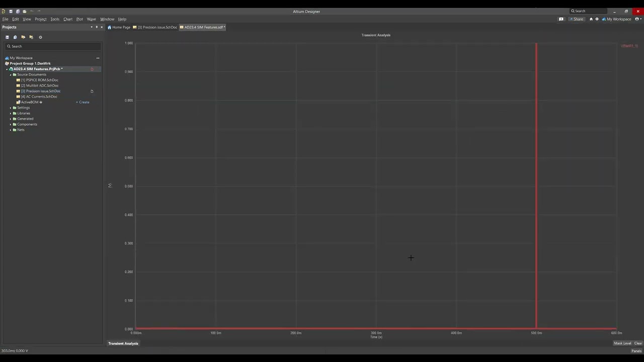This screenshot has width=644, height=362.
Task: Click the Mask Level button
Action: tap(622, 343)
